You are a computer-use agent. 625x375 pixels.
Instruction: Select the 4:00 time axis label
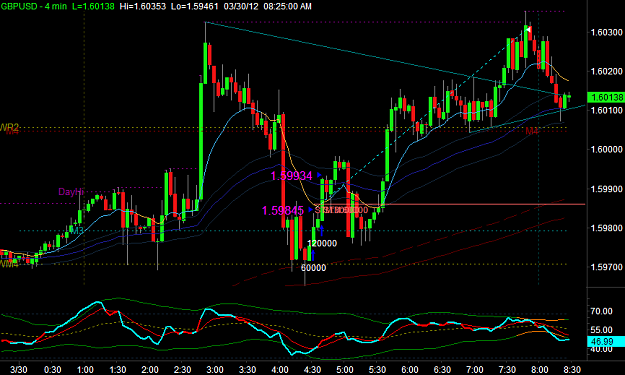click(x=280, y=370)
